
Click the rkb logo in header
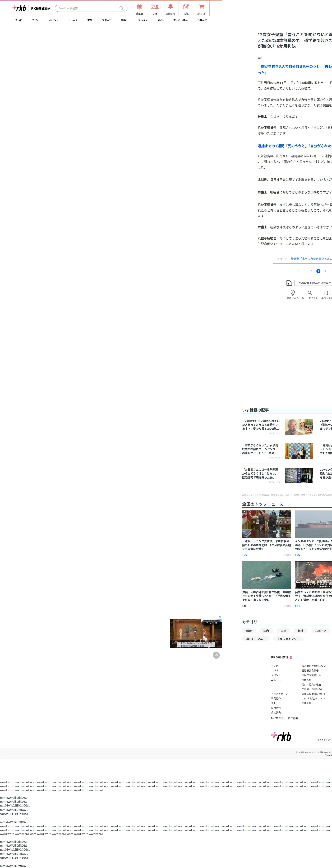pos(19,8)
